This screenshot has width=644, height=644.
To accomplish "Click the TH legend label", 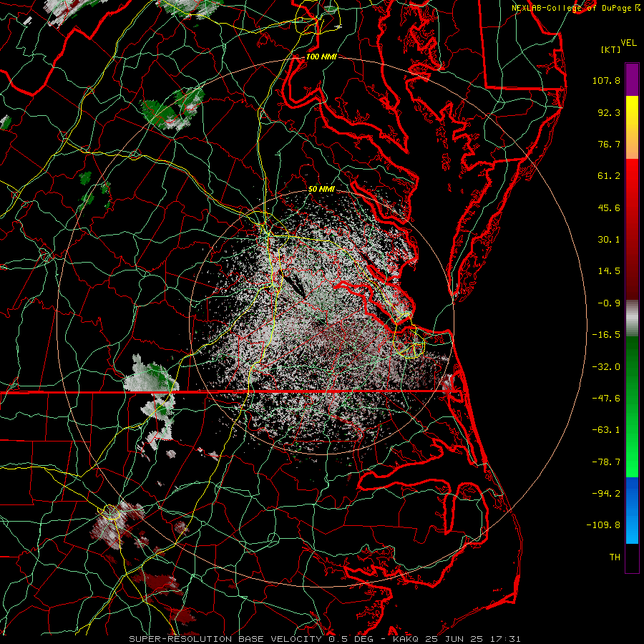I will [x=615, y=557].
